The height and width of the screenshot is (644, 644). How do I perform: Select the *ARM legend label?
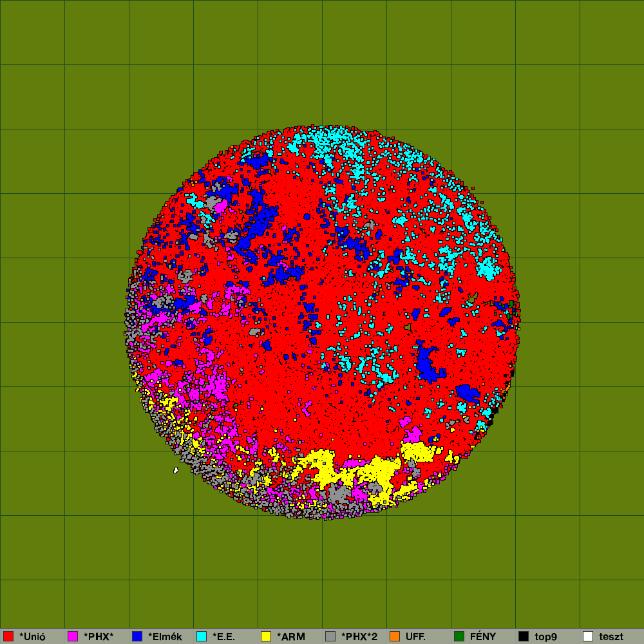point(291,637)
